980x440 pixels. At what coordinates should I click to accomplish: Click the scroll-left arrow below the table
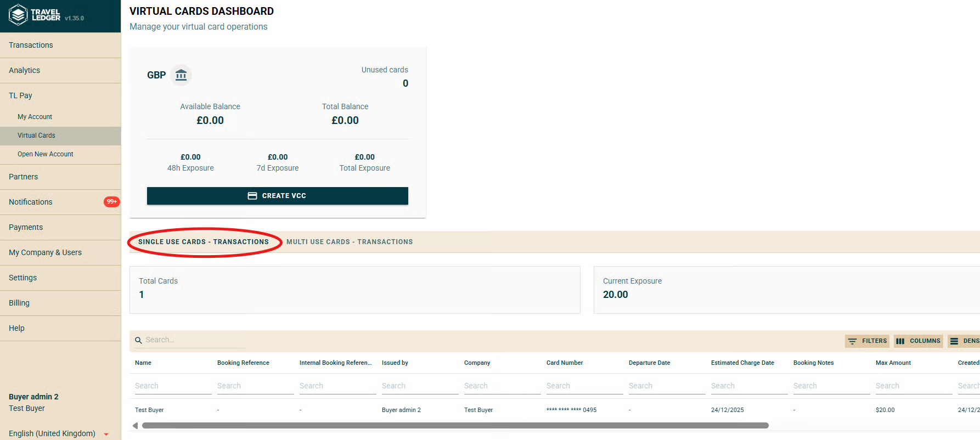(135, 426)
